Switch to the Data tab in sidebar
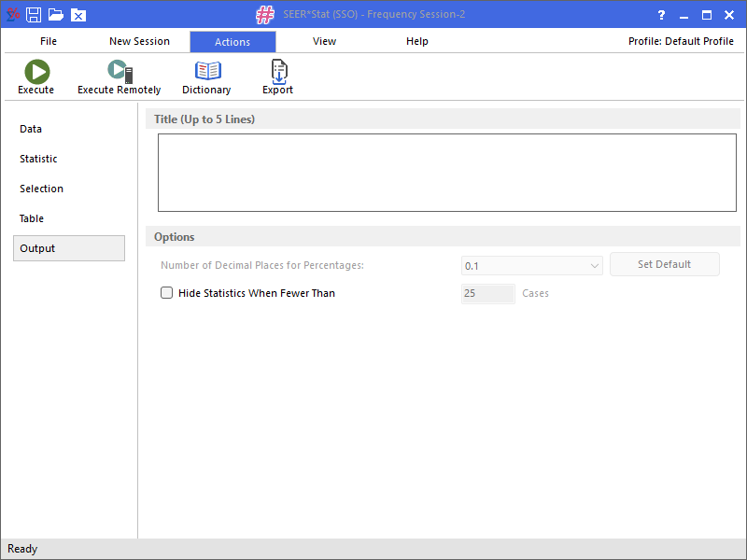The height and width of the screenshot is (560, 747). [x=31, y=129]
